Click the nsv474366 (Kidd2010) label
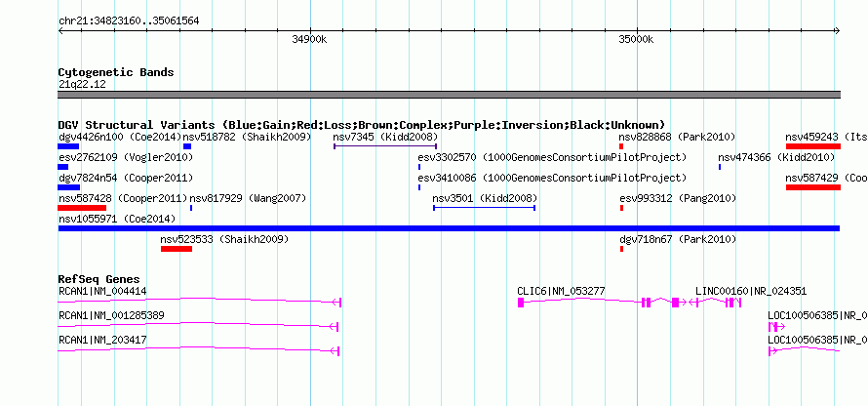868x406 pixels. (x=776, y=157)
